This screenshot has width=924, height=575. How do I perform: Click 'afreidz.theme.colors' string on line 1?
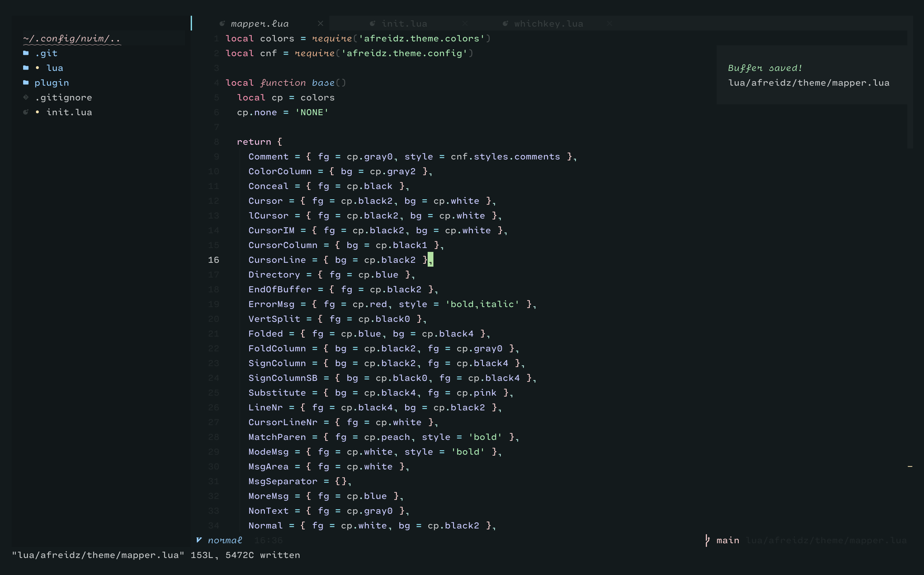click(422, 39)
